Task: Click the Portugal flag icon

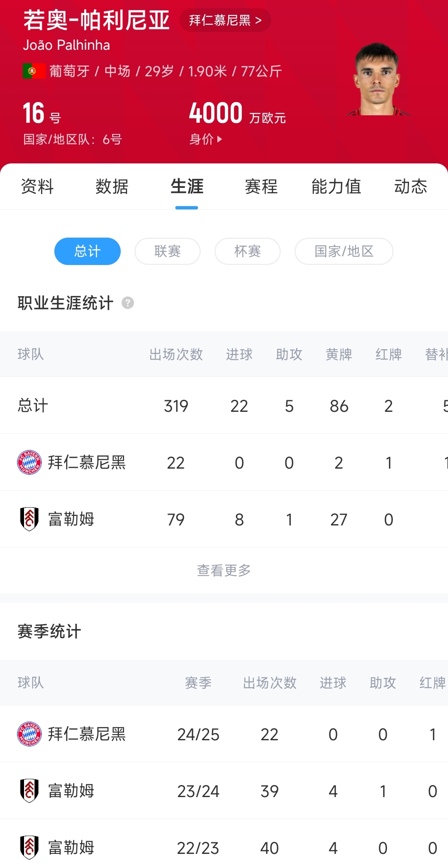Action: tap(34, 71)
